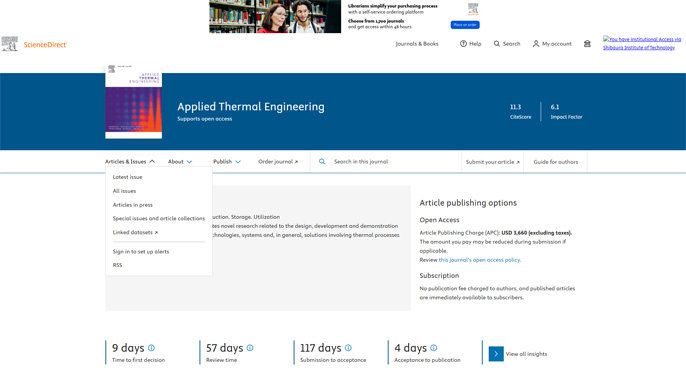Screen dimensions: 686x381
Task: Click the Time to first decision label
Action: 138,360
